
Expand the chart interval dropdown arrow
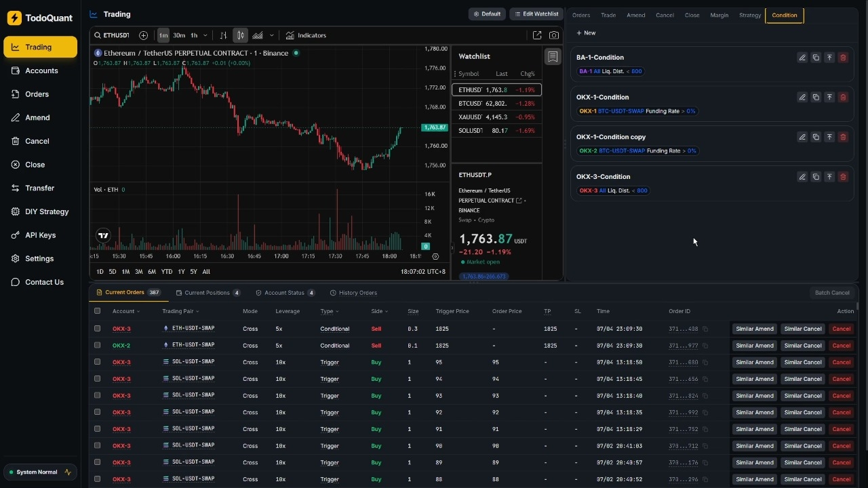point(205,35)
